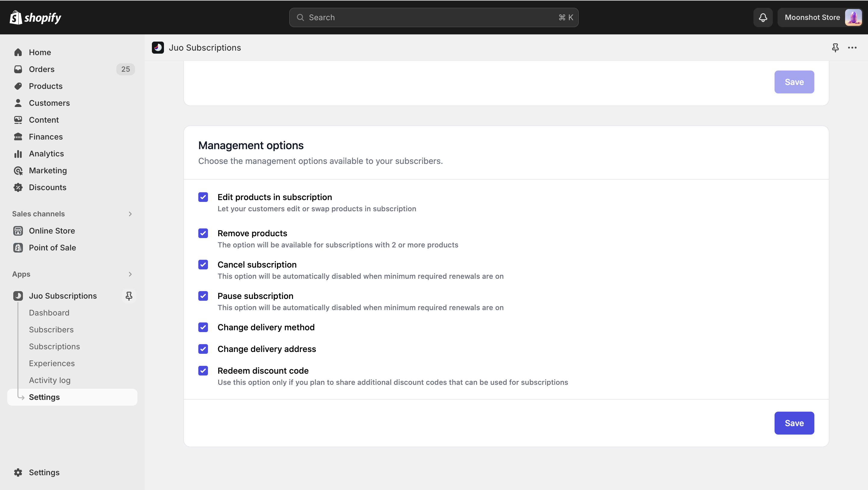Toggle the Pause subscription checkbox off
This screenshot has height=490, width=868.
tap(203, 296)
